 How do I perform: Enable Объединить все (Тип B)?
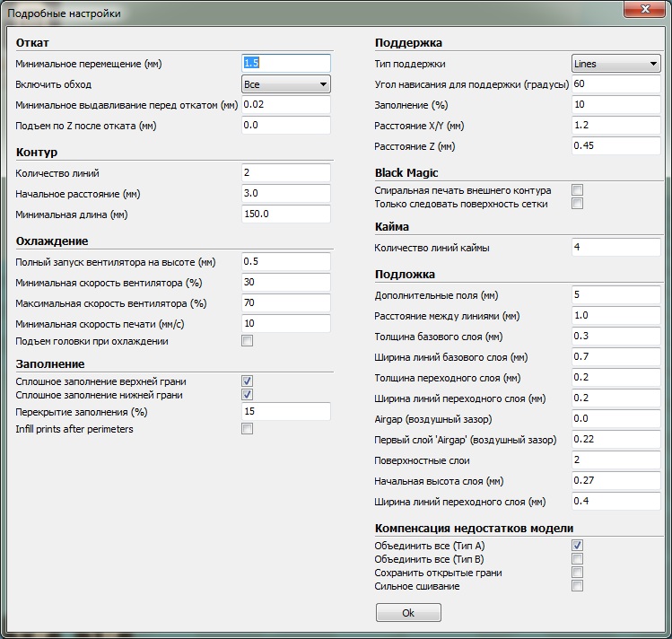(577, 559)
